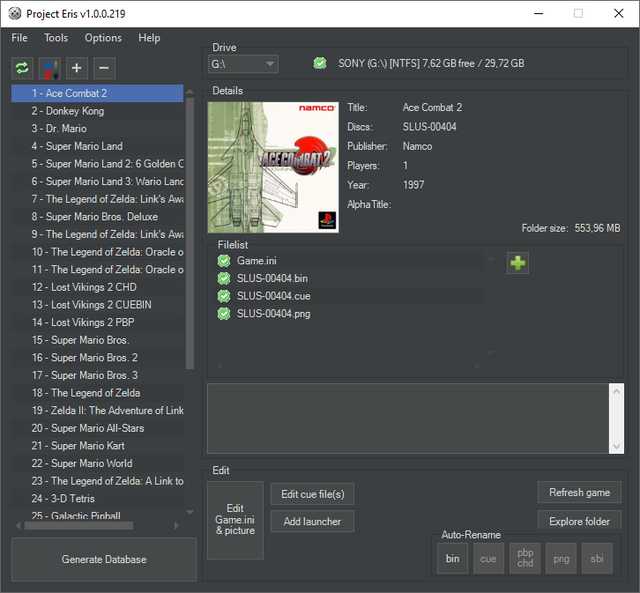Select 23 - Zelda: A Link to entry
This screenshot has width=640, height=593.
point(98,481)
